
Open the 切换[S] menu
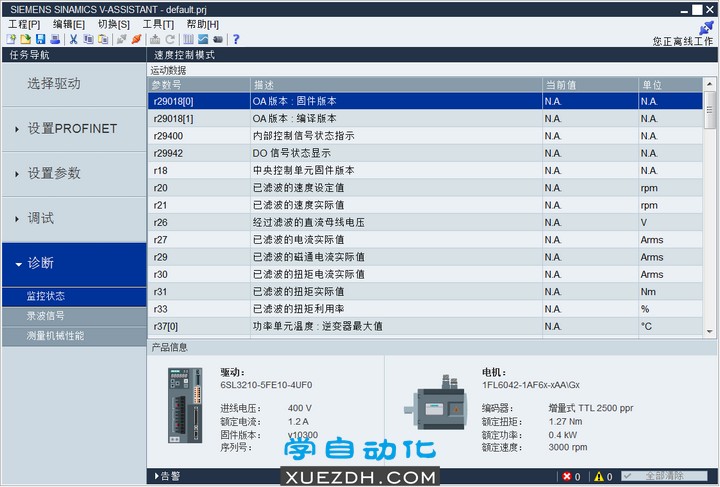tap(114, 24)
